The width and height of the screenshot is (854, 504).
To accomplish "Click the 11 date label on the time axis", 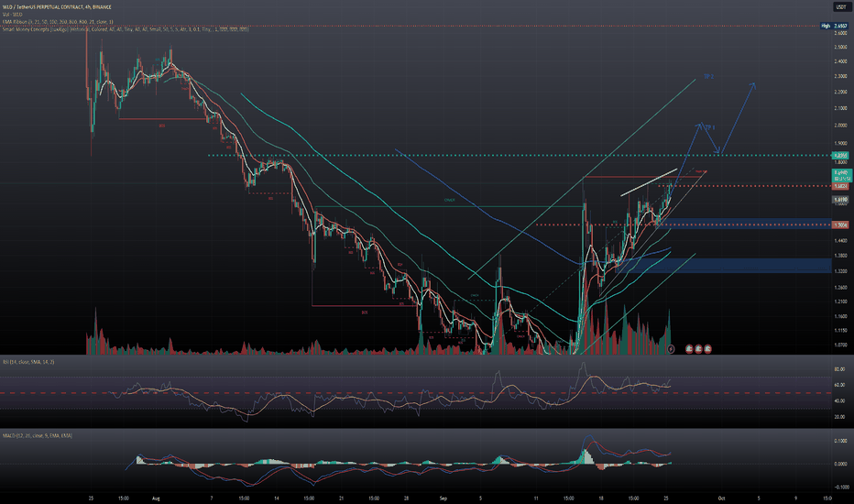I will tap(536, 498).
